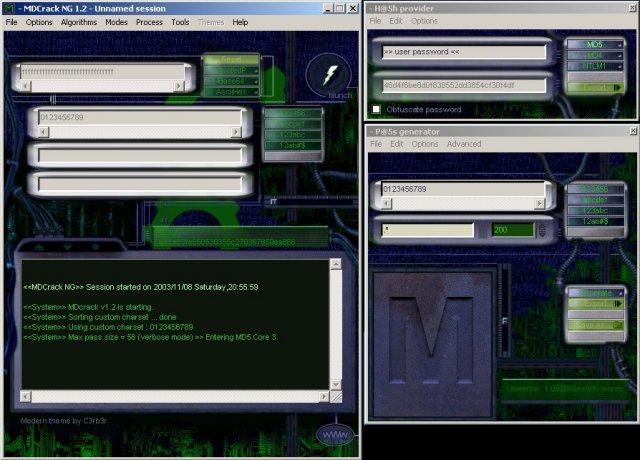Expand the Base64 dropdown in MDCrack
The width and height of the screenshot is (640, 460).
tap(231, 81)
